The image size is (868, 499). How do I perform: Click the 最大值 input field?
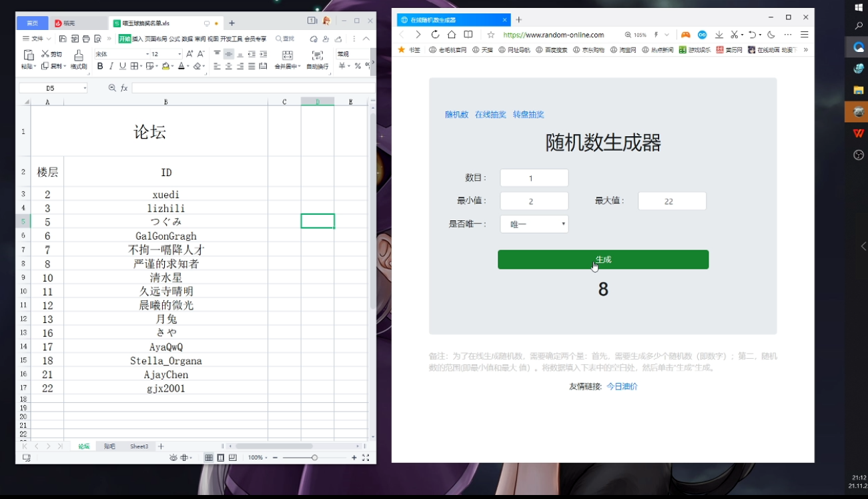(671, 201)
